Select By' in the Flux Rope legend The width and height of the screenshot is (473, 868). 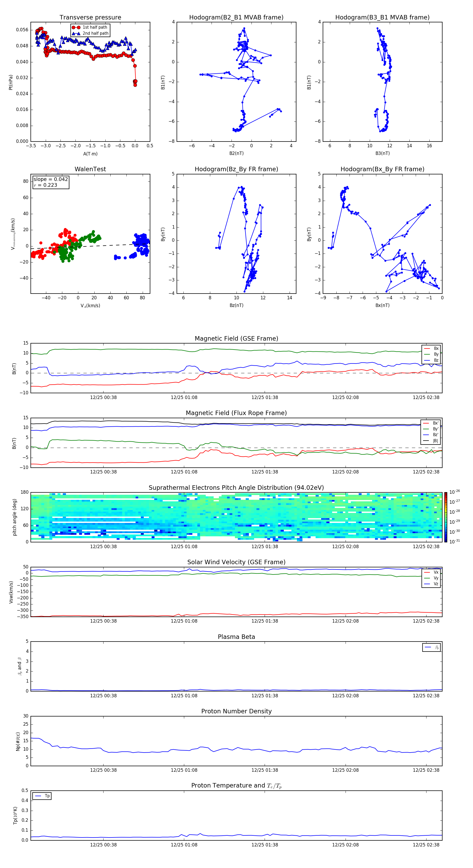point(431,429)
